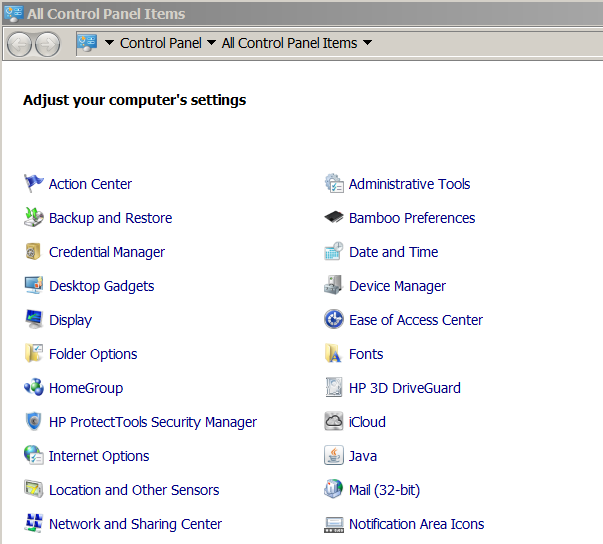Open Credential Manager link
This screenshot has width=603, height=544.
tap(107, 252)
